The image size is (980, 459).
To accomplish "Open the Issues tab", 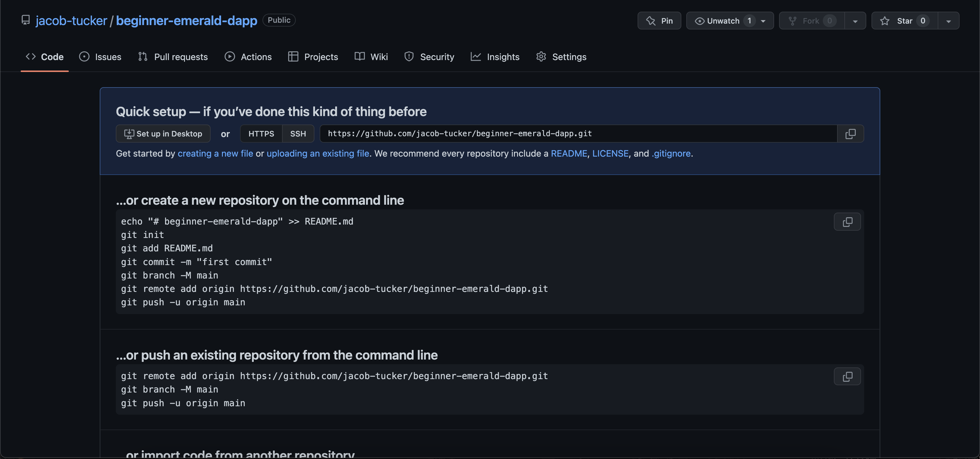I will (x=100, y=57).
